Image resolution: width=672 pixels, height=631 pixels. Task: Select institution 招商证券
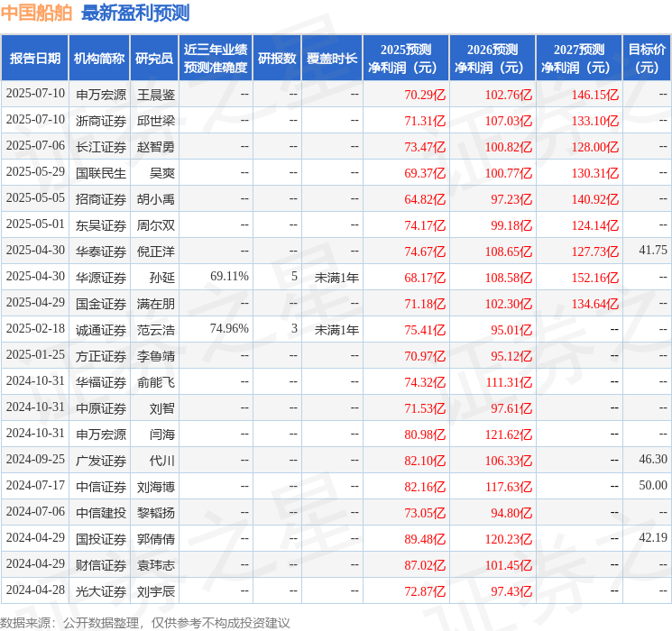[101, 199]
